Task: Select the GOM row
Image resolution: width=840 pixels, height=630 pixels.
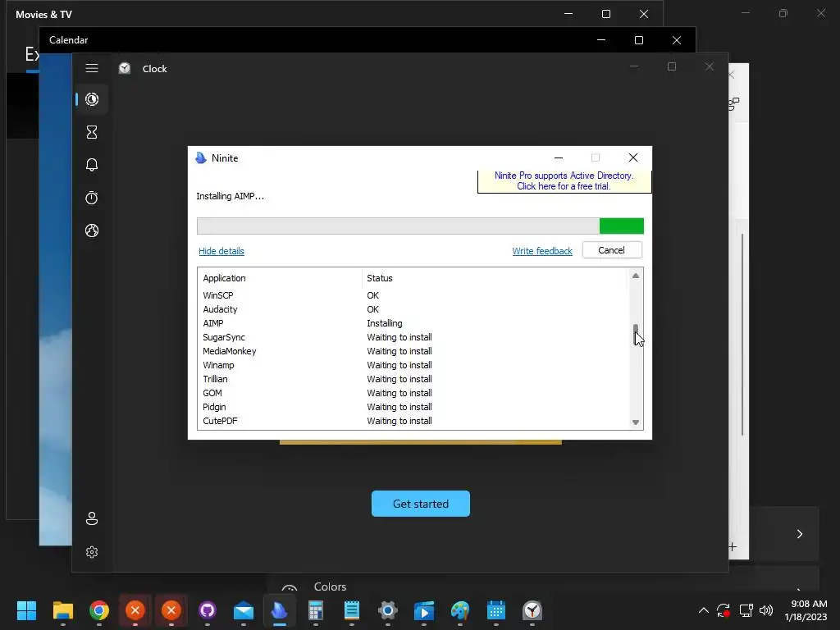Action: click(x=413, y=393)
